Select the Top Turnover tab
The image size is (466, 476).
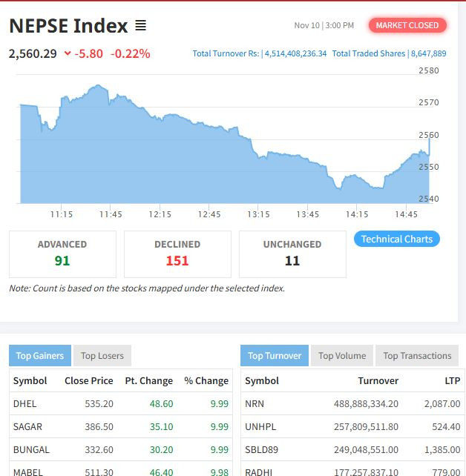(275, 356)
